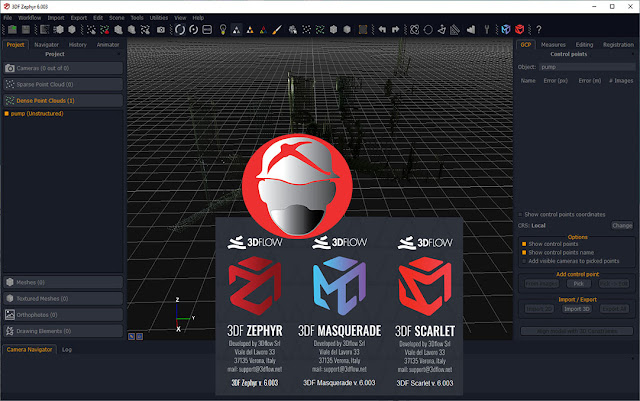Screen dimensions: 640x401
Task: Click the redo arrow icon
Action: [x=396, y=29]
